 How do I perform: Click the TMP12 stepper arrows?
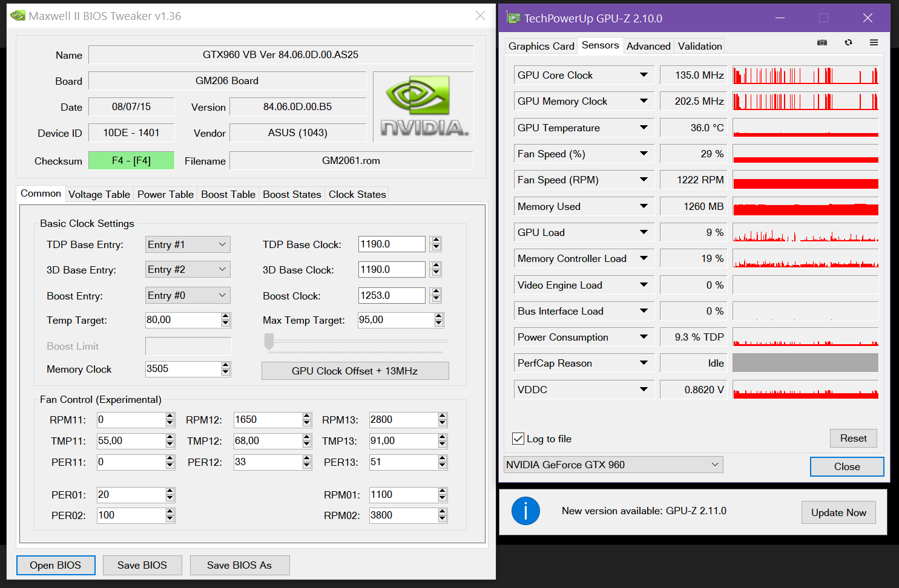point(307,441)
